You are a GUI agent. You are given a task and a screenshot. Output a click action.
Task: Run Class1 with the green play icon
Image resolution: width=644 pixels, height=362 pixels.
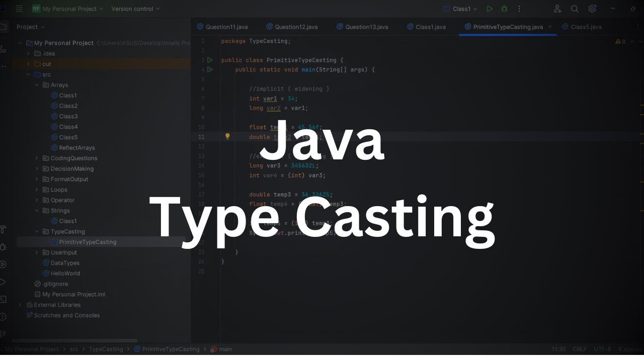click(x=490, y=9)
